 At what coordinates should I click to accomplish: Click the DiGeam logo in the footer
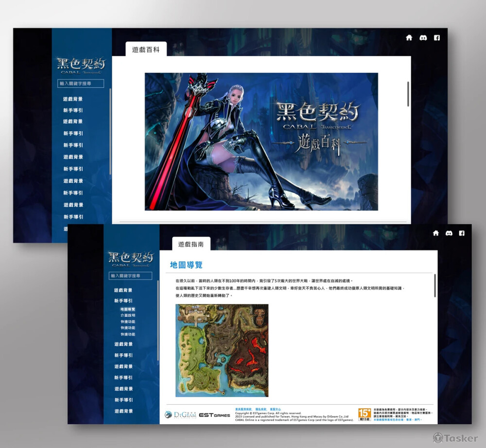coord(180,415)
